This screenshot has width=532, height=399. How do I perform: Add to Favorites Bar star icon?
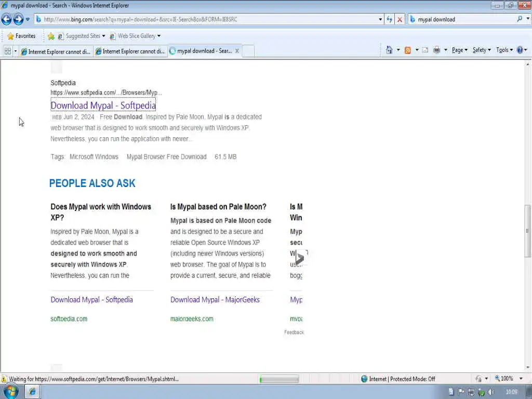click(x=51, y=36)
